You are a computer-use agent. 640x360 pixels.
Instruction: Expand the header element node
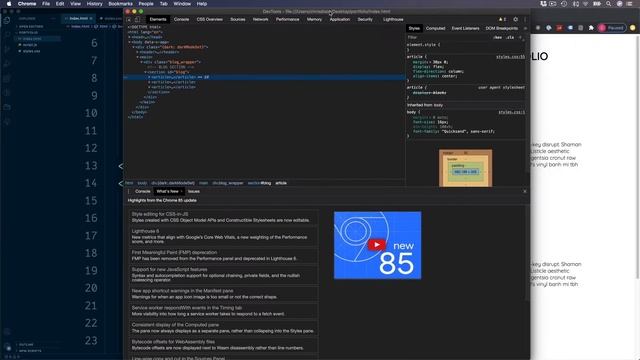coord(138,52)
